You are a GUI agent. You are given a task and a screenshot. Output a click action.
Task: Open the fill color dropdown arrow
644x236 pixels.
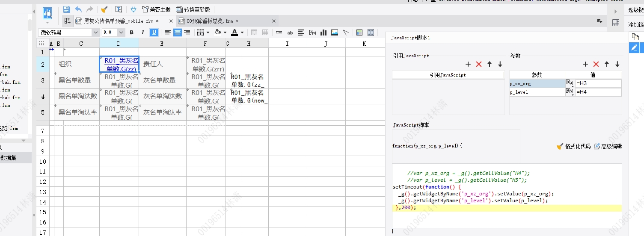[x=225, y=32]
